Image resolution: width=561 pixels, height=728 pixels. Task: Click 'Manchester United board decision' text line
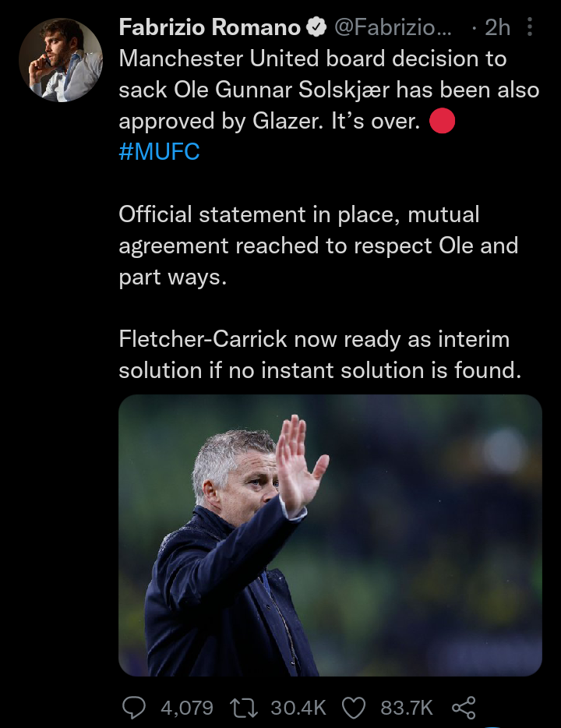(x=312, y=59)
